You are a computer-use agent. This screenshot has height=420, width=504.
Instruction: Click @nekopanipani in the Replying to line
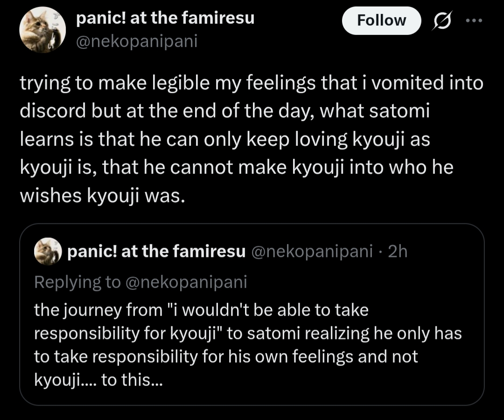pos(186,282)
